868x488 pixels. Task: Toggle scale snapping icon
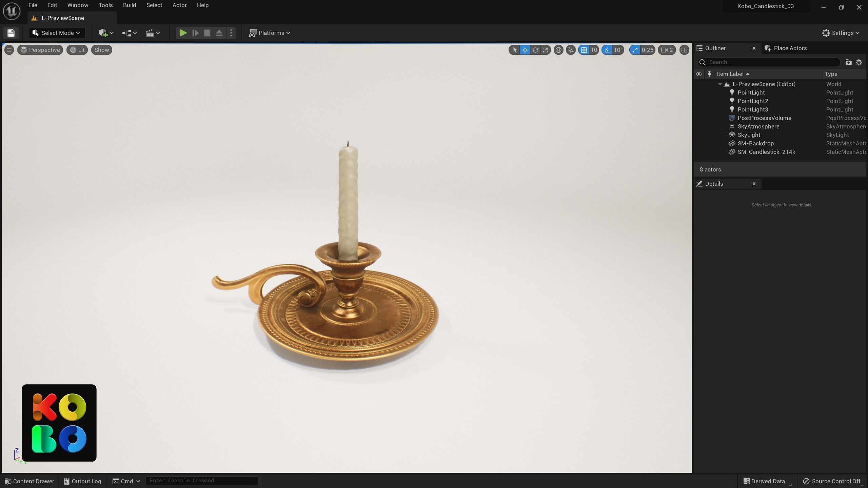coord(634,50)
